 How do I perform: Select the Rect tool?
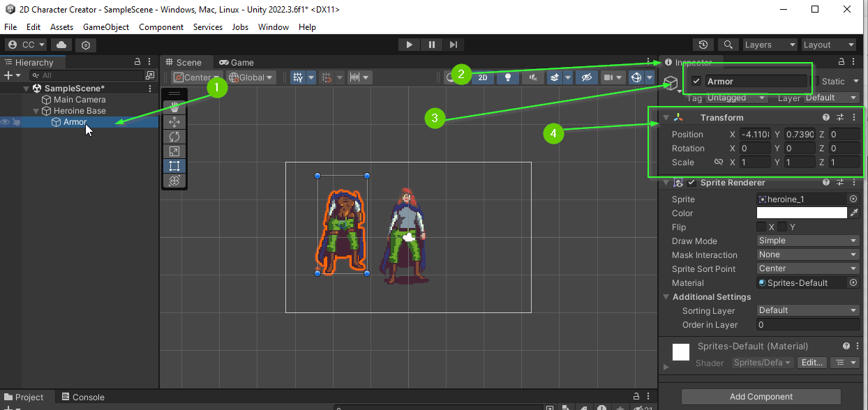pyautogui.click(x=174, y=166)
